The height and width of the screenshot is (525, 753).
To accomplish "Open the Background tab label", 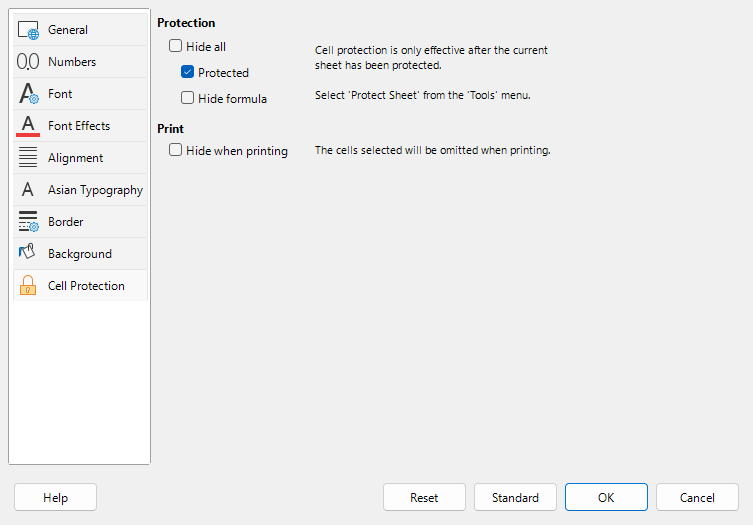I will tap(80, 254).
